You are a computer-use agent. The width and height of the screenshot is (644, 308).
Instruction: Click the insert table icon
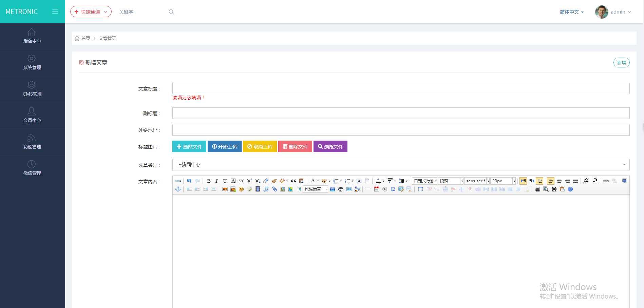pos(420,189)
